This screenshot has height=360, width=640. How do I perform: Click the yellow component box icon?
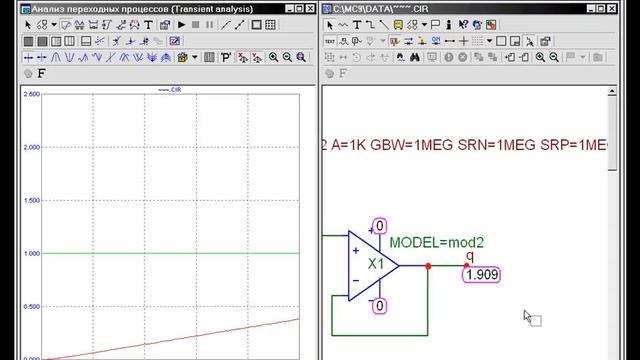(x=398, y=25)
